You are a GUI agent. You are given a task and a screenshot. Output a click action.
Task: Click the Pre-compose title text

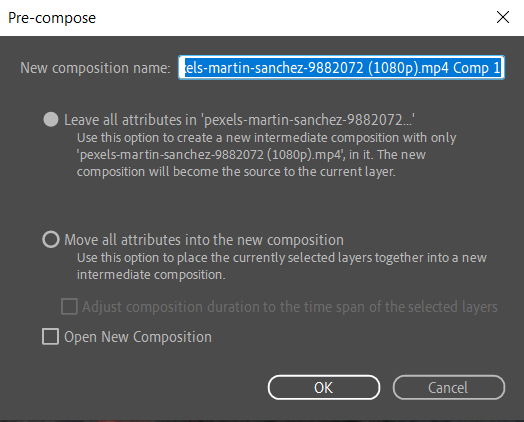52,18
